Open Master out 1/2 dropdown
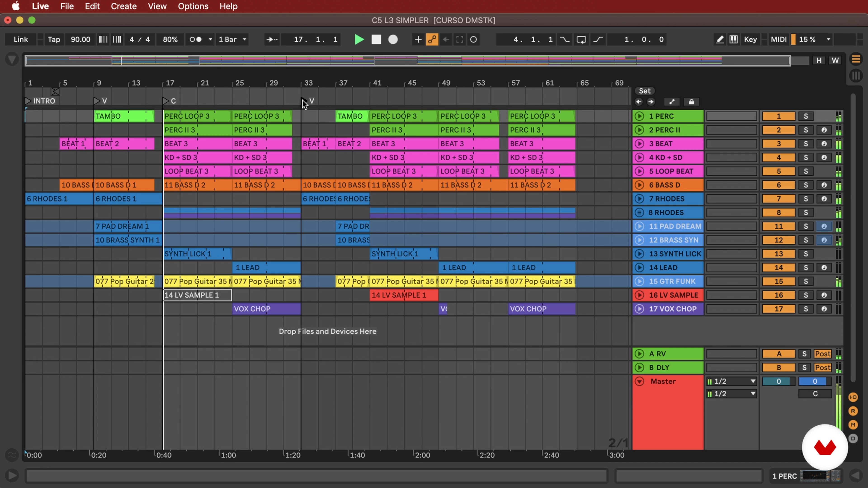 click(x=731, y=394)
